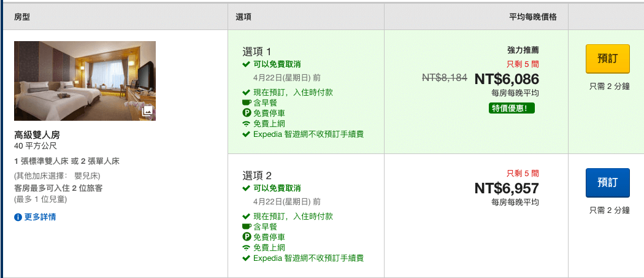Viewport: 644px width, 278px height.
Task: Click the breakfast cup icon in 選項 2
Action: [x=247, y=227]
